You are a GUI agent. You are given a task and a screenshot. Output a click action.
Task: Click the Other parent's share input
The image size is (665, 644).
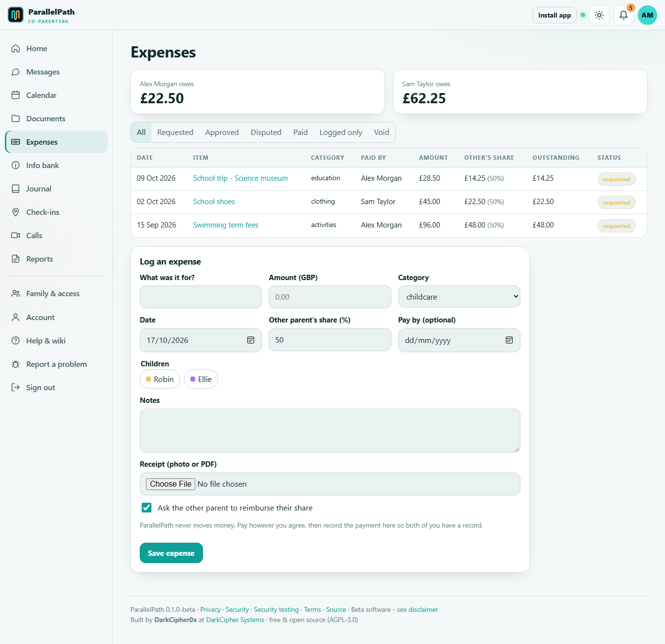click(330, 340)
